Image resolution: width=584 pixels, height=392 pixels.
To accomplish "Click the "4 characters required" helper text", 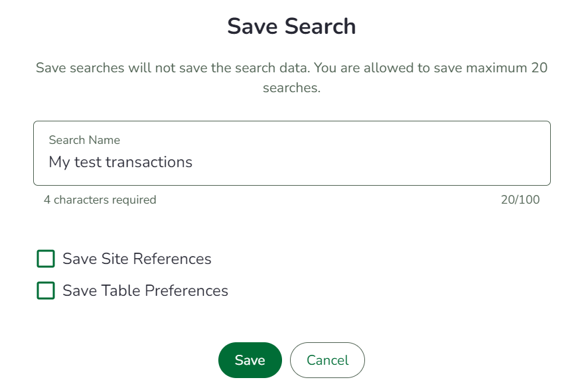I will click(100, 200).
